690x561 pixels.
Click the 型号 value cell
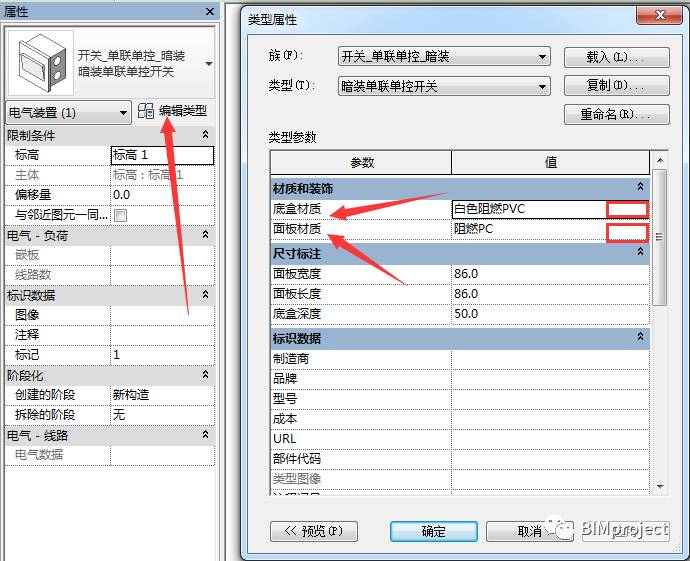pyautogui.click(x=551, y=399)
